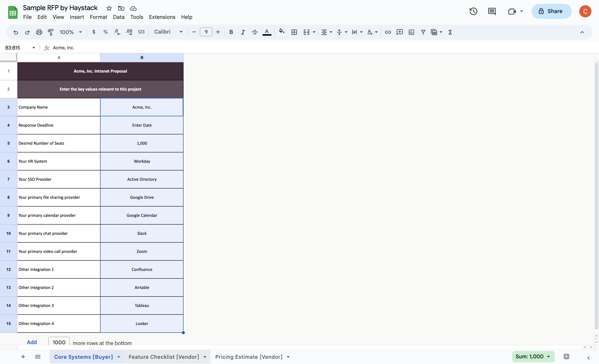Open the Calibri font dropdown
This screenshot has width=599, height=364.
coord(168,32)
